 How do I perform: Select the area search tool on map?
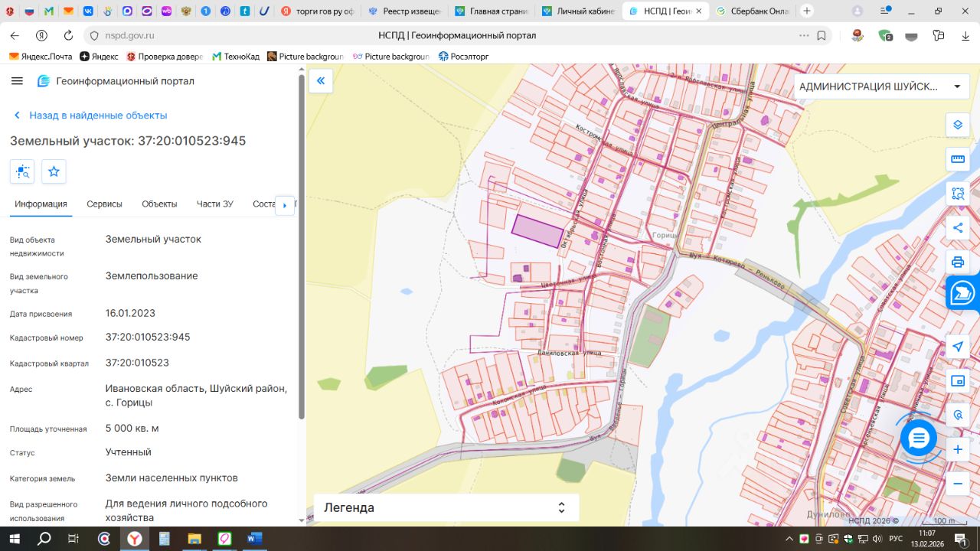tap(957, 194)
